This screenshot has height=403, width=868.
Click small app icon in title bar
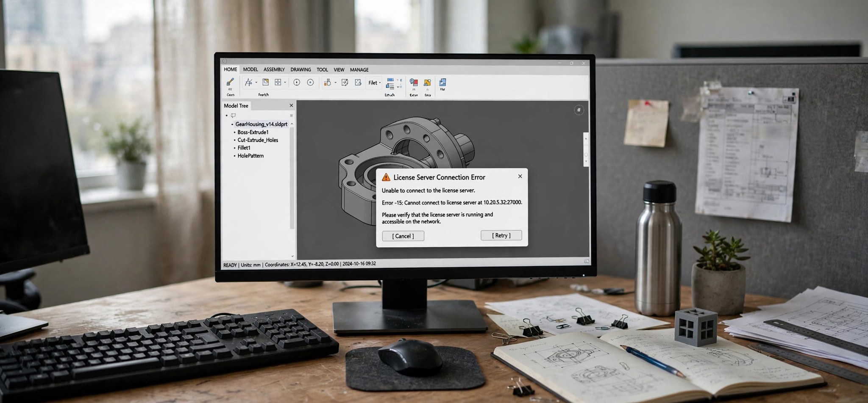point(225,61)
